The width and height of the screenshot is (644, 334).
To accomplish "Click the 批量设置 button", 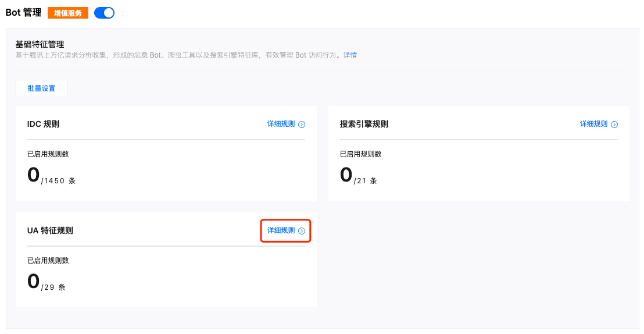I will 42,88.
